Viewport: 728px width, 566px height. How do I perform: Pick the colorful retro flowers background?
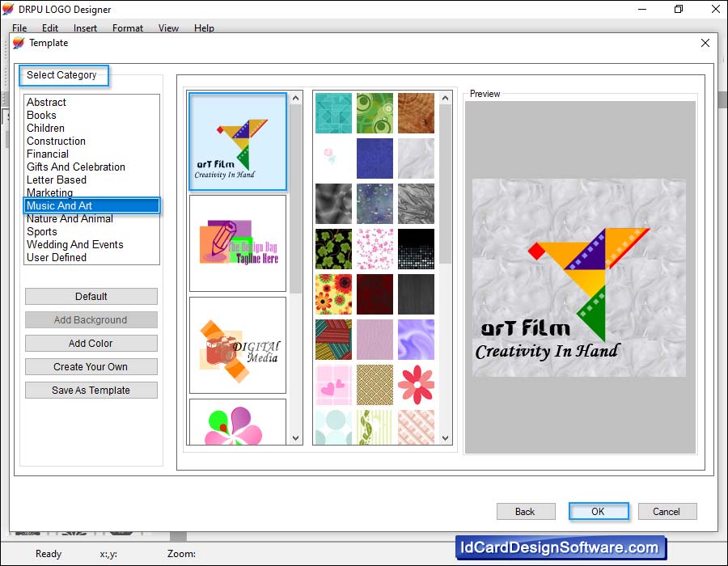point(333,294)
